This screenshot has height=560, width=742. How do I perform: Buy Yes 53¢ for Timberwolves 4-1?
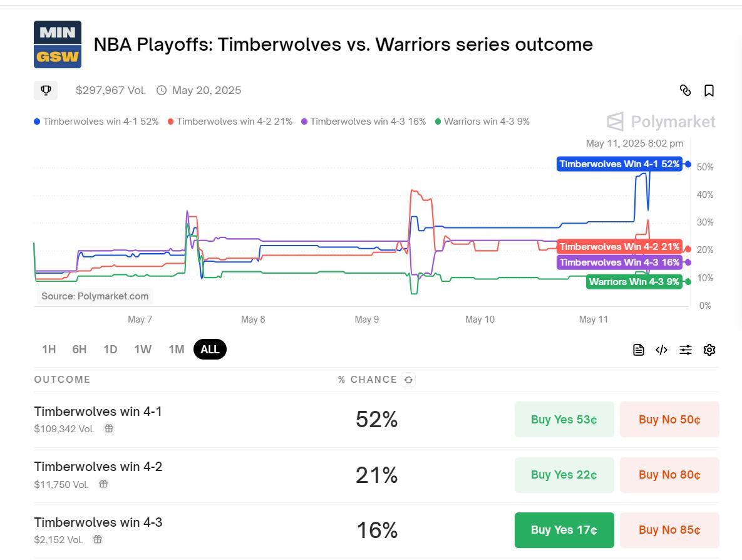[x=564, y=420]
